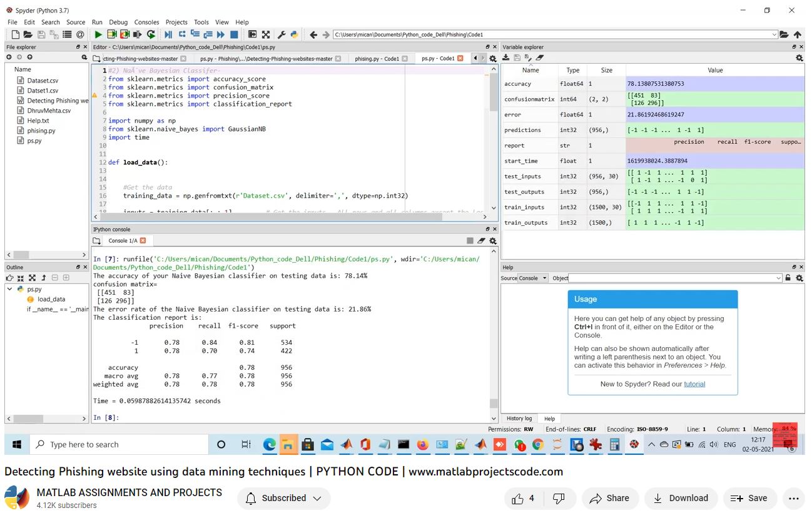The image size is (812, 518).
Task: Open the Help Source Console dropdown
Action: (x=533, y=278)
